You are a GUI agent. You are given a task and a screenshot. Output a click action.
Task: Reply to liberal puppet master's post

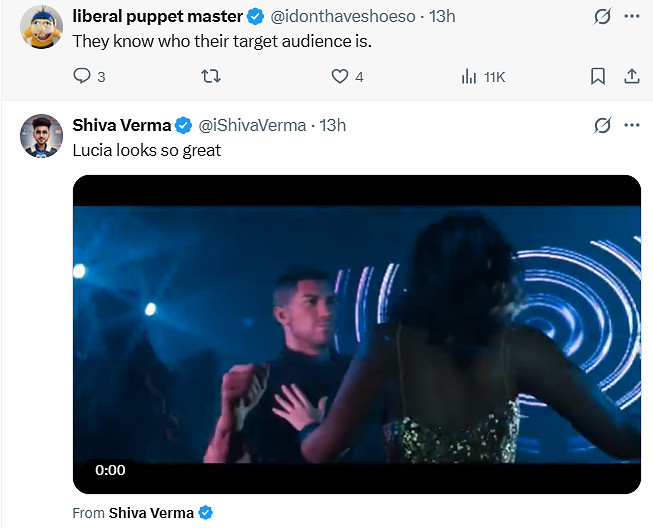point(83,76)
